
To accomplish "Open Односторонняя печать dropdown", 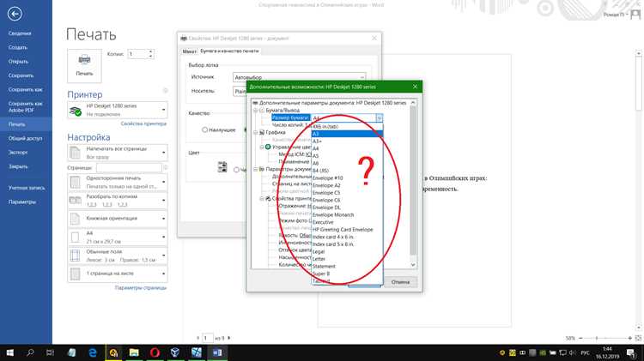I will click(118, 182).
